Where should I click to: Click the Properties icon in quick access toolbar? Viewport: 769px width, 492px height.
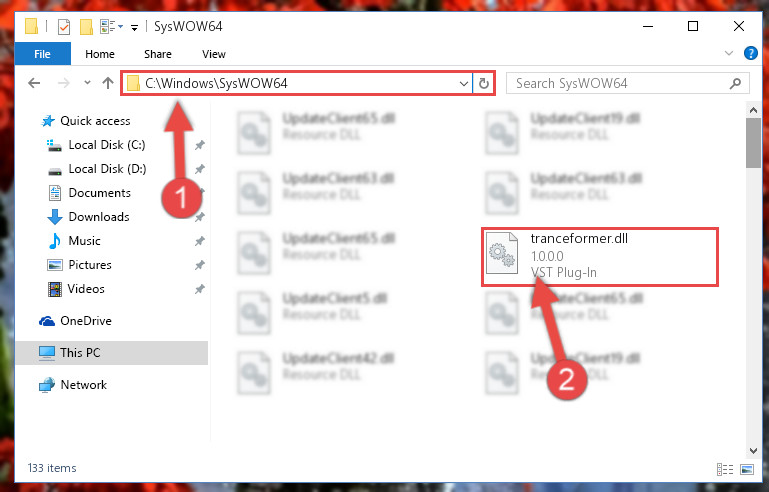64,26
